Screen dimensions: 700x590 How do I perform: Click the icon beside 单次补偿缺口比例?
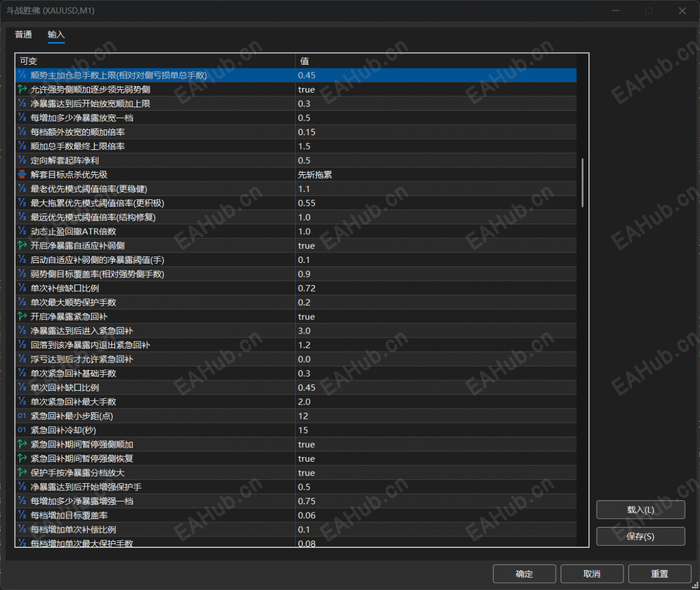22,288
